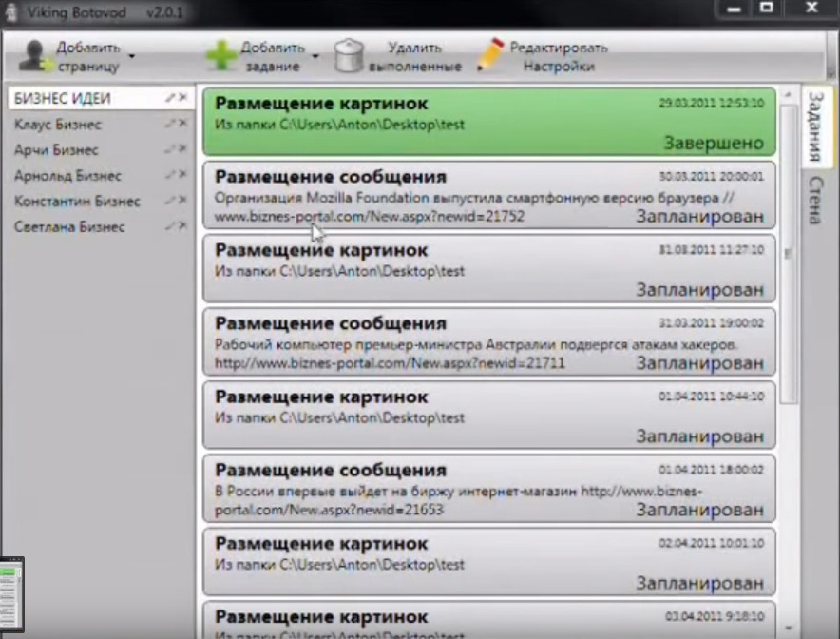Click edit icon beside Арчи Бизнес
This screenshot has width=840, height=639.
point(170,149)
